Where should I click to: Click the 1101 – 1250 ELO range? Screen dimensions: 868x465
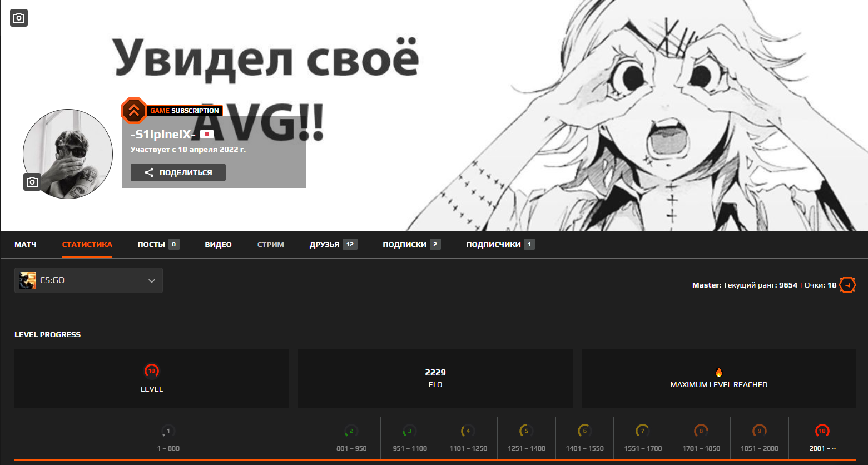pos(468,448)
